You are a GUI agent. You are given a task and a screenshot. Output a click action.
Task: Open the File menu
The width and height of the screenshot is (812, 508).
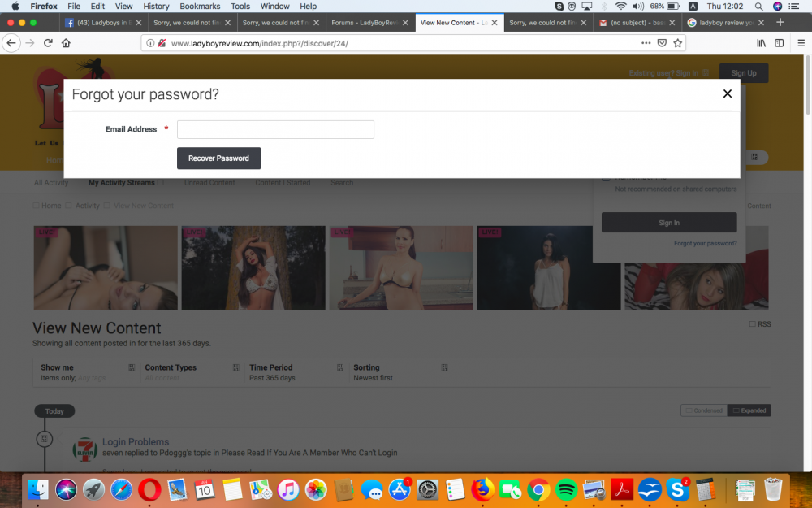click(x=74, y=7)
